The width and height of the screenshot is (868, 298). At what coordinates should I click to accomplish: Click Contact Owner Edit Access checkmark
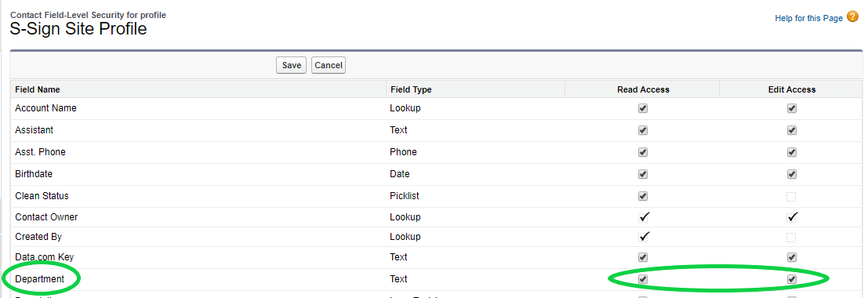click(792, 216)
